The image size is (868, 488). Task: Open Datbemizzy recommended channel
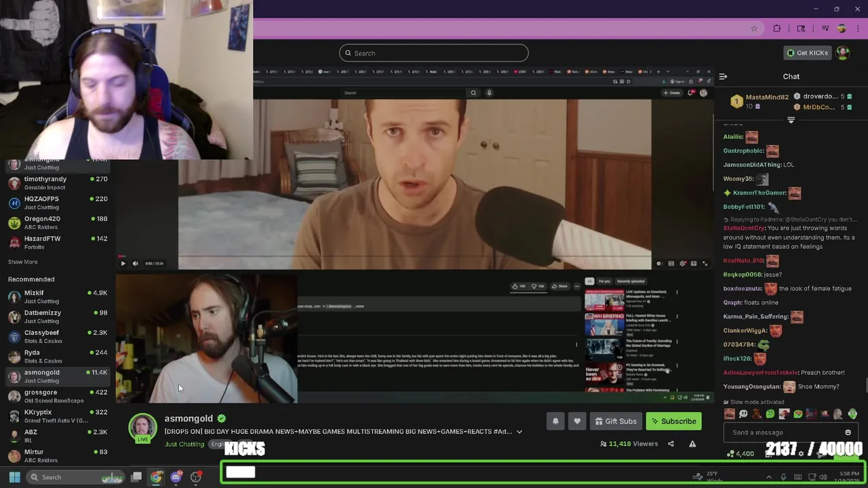(58, 317)
